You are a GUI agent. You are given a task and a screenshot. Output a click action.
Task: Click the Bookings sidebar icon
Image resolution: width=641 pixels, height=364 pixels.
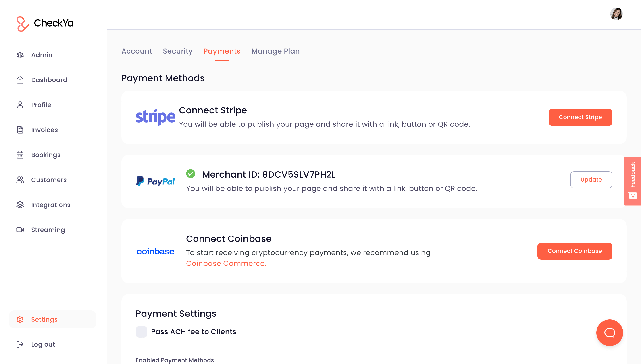(x=20, y=155)
